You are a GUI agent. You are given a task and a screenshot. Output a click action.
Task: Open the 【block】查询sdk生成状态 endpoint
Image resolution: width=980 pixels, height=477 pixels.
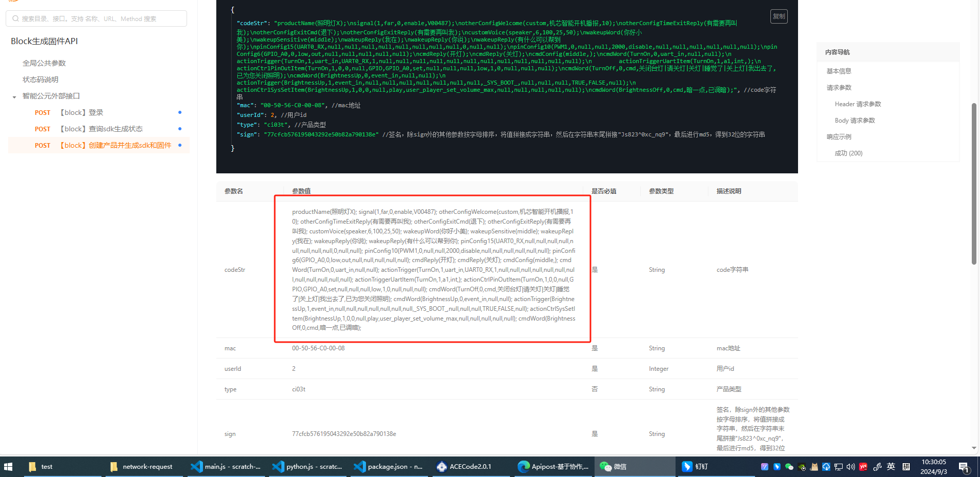(x=101, y=129)
